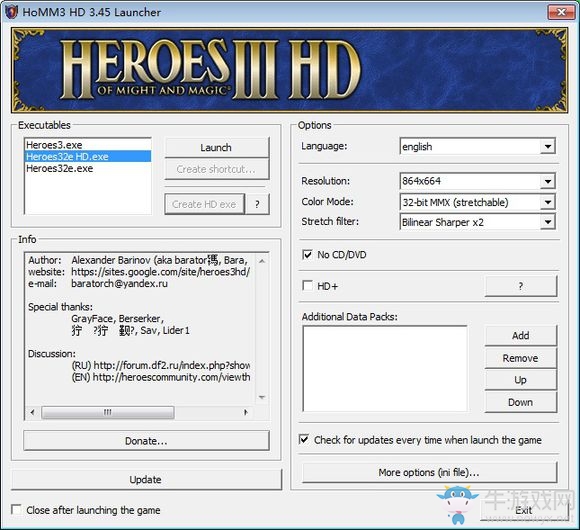Click the HoMM3 shield icon in title bar
Screen dimensions: 580x530
[11, 12]
